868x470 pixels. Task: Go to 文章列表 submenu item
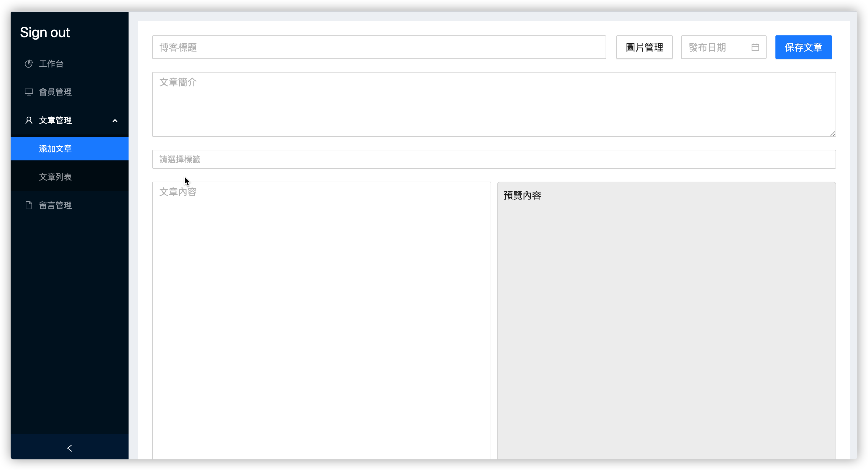56,177
